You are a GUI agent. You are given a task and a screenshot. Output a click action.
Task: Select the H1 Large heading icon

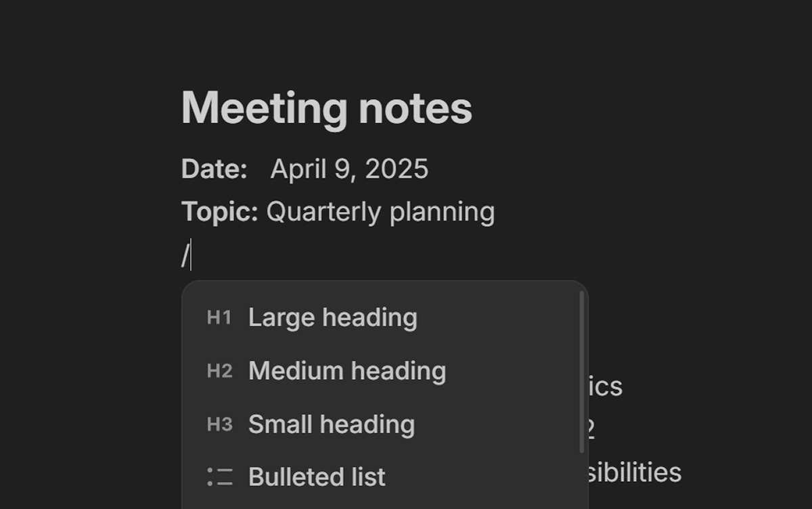(219, 317)
